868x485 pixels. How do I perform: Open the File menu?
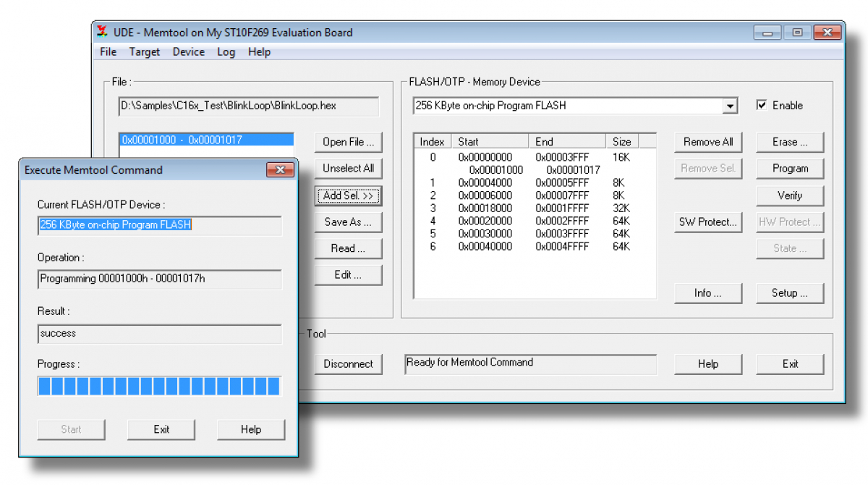107,51
